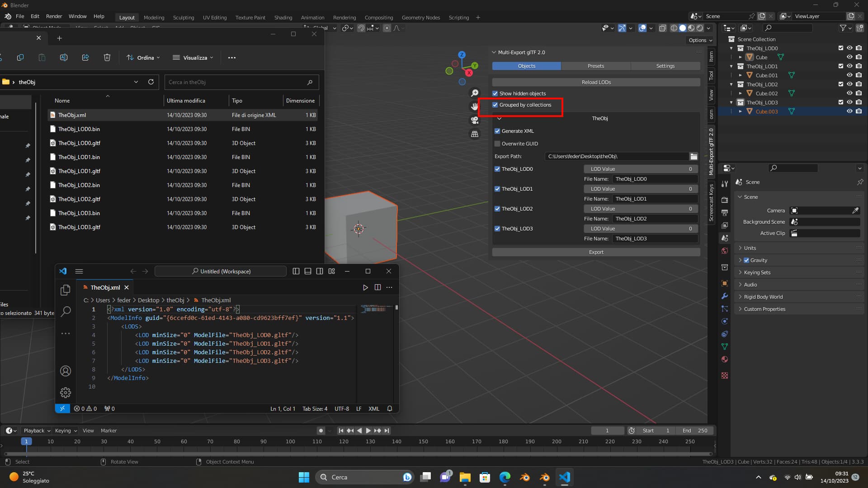Hide TheObj_LOD1 collection with eye icon
The image size is (868, 488).
(849, 66)
